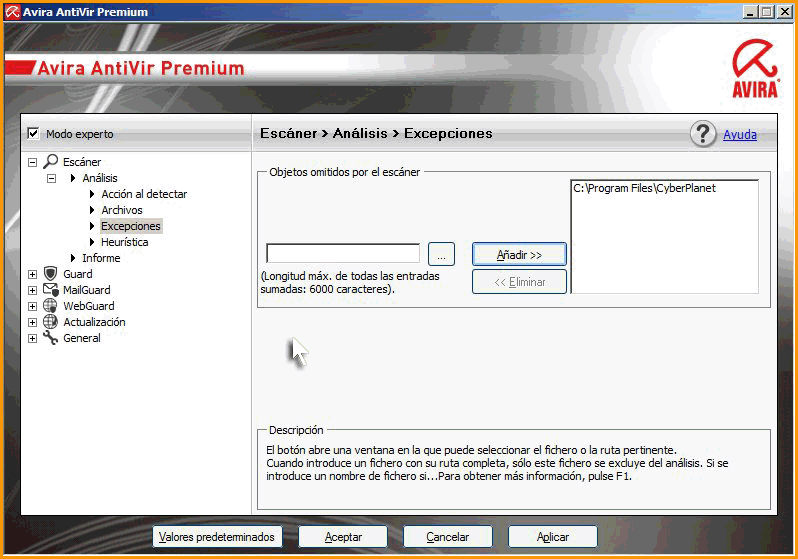Click the Escáner magnifying glass icon
This screenshot has height=559, width=798.
coord(50,161)
